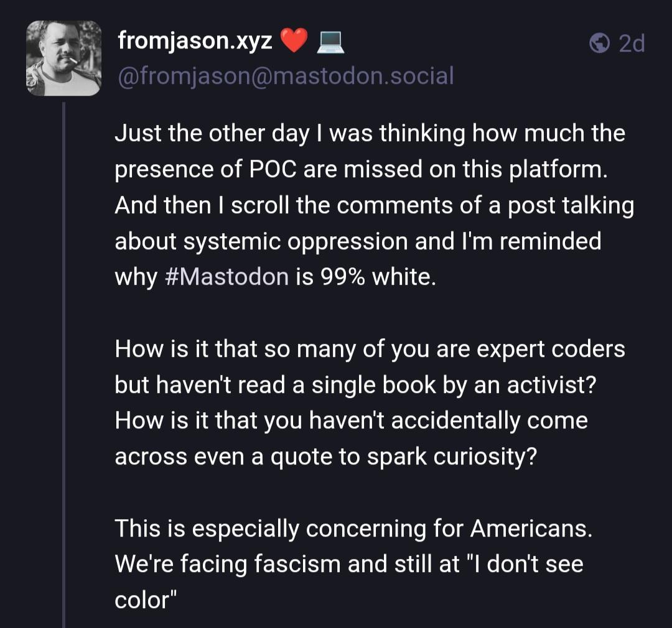This screenshot has height=628, width=672.
Task: Click the line ending 'concerning for Americans.'
Action: coord(353,529)
